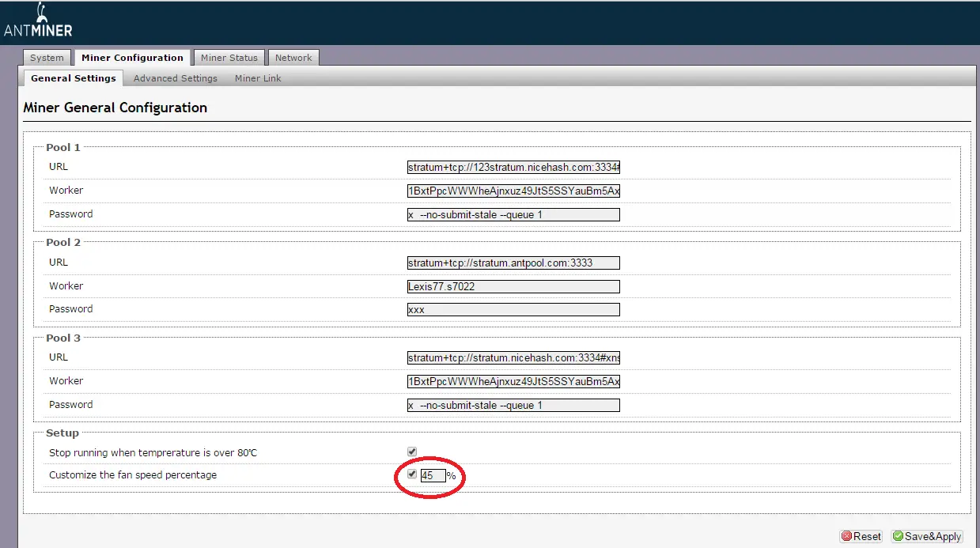Open the Advanced Settings subtab
This screenshot has width=980, height=548.
(176, 78)
